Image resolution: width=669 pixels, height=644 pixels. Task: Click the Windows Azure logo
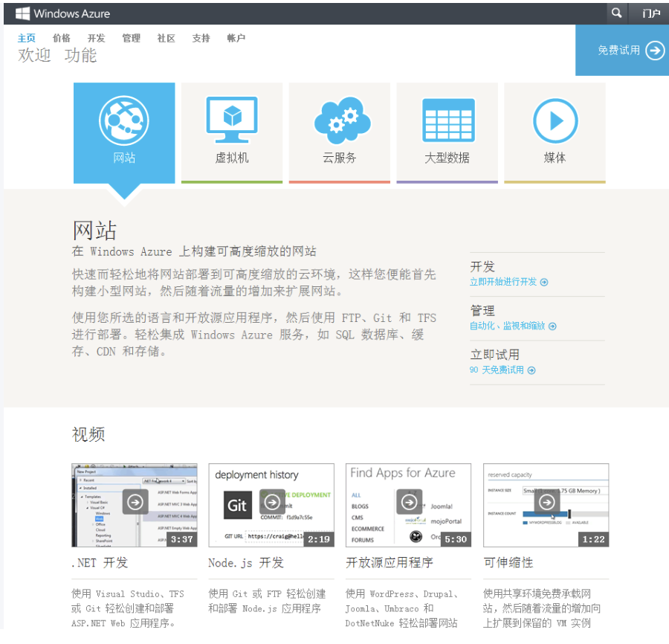coord(62,13)
